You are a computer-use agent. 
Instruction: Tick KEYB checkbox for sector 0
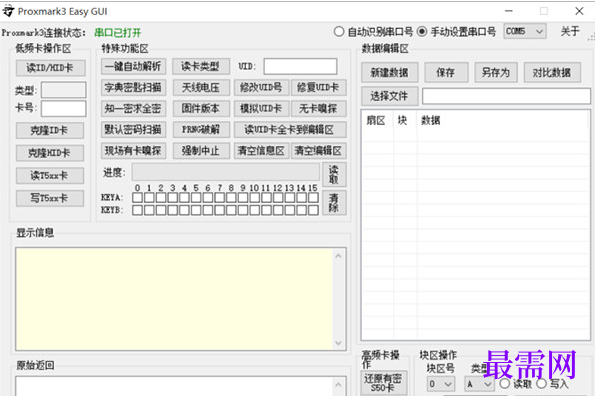pos(137,210)
